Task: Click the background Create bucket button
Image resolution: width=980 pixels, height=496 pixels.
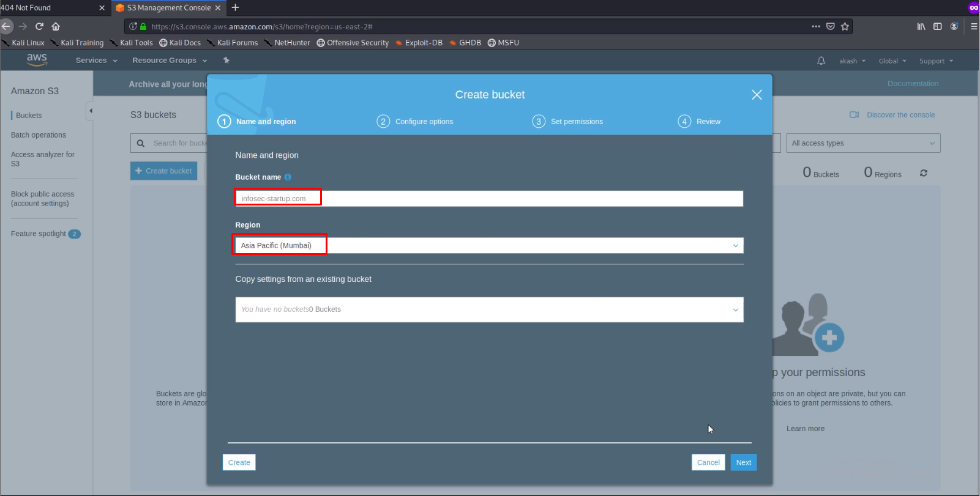Action: point(163,171)
